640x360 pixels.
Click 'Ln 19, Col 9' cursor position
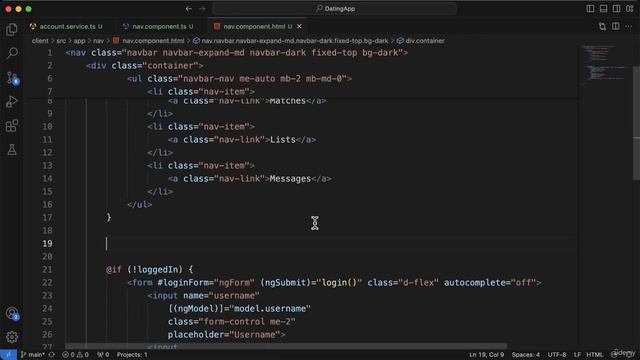[487, 355]
